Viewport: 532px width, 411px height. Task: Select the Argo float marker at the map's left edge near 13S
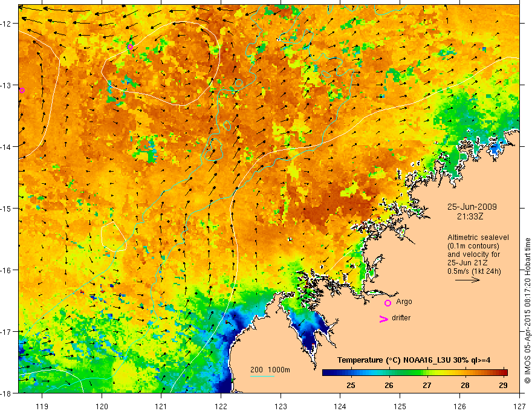coord(22,90)
